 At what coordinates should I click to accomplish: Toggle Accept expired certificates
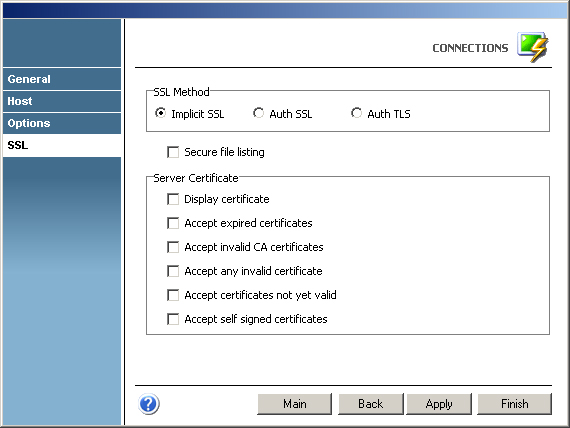[x=173, y=223]
